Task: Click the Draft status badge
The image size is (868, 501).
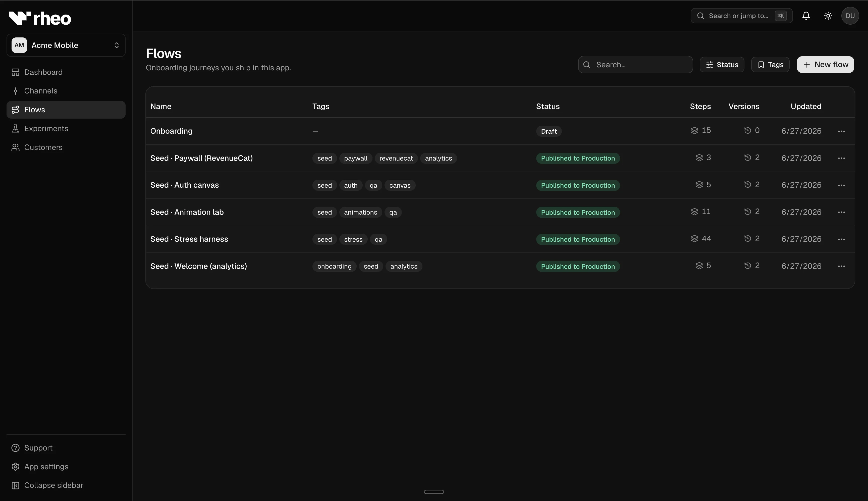Action: (x=549, y=131)
